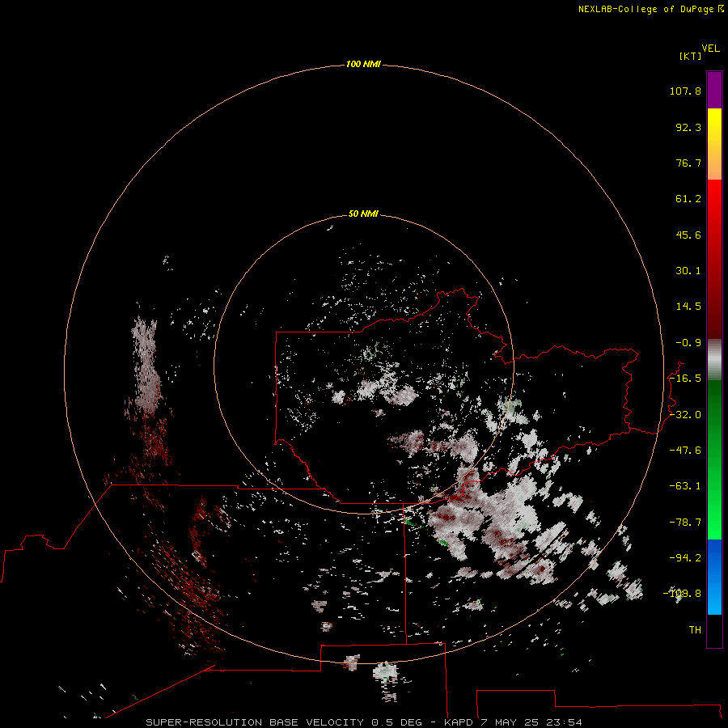Click the TH threshold label

695,630
